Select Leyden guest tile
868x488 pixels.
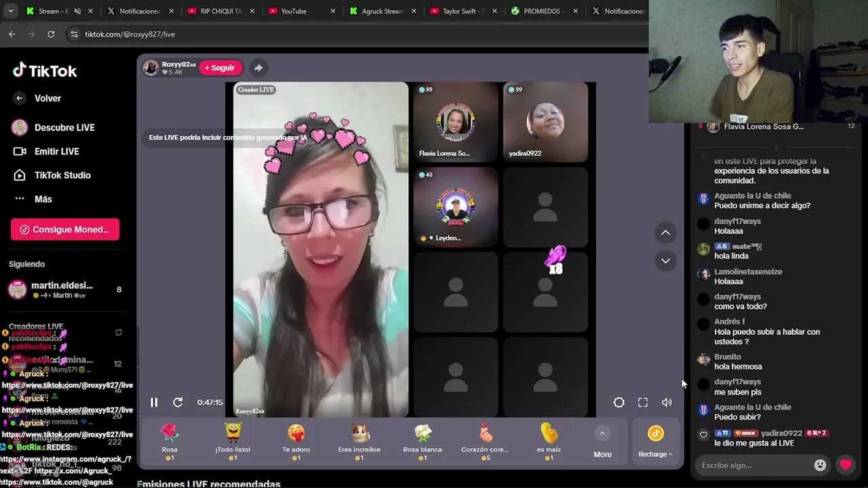[456, 207]
